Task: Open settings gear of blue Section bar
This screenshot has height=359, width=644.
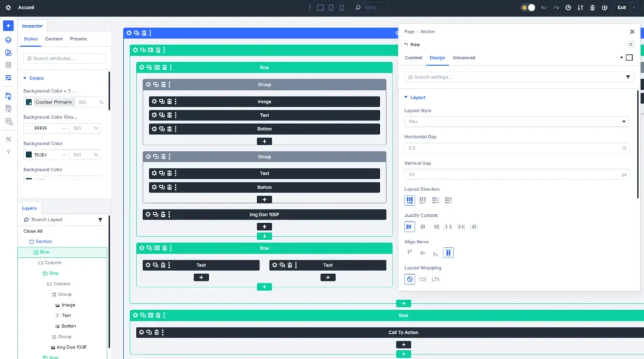Action: 129,33
